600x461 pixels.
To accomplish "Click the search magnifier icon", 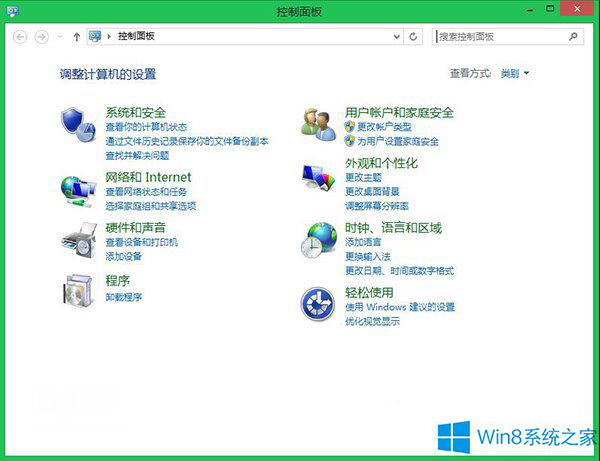I will click(x=573, y=36).
